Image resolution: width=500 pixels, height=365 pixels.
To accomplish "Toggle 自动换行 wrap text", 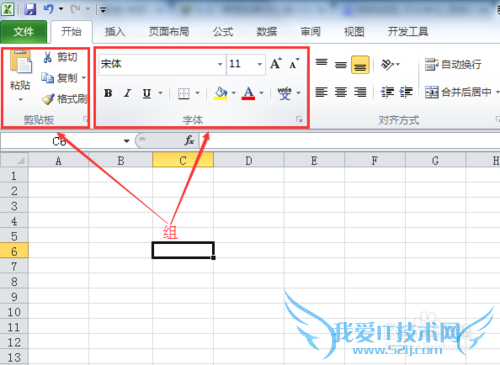I will 453,64.
